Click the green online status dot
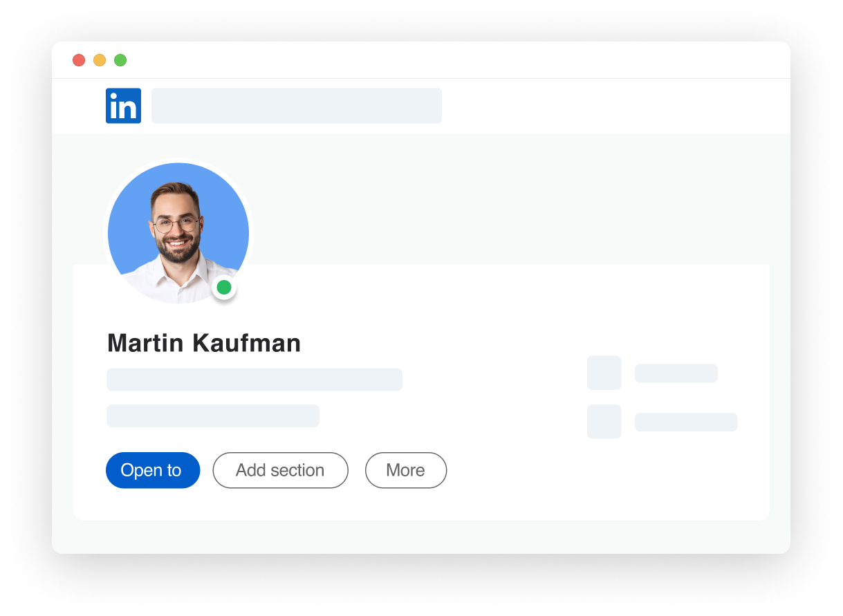This screenshot has width=843, height=616. pos(224,287)
